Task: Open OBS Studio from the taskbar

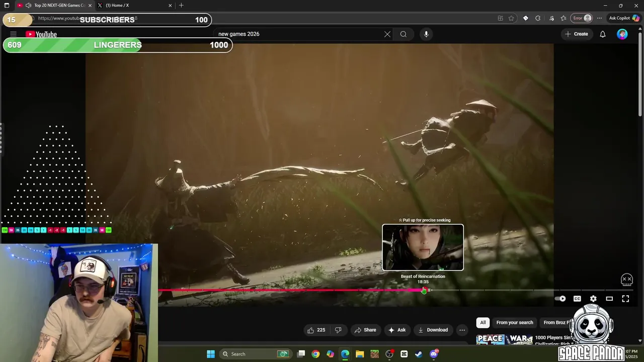Action: click(389, 354)
